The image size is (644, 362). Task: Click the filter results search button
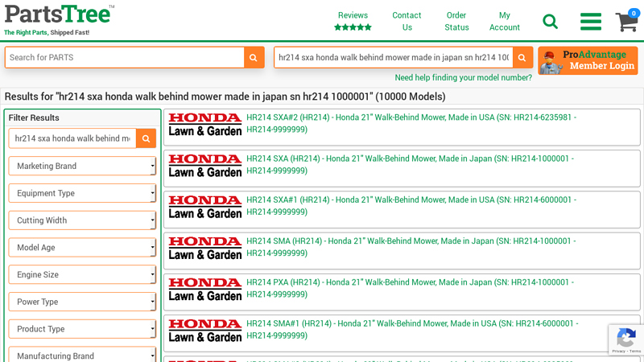pos(146,138)
